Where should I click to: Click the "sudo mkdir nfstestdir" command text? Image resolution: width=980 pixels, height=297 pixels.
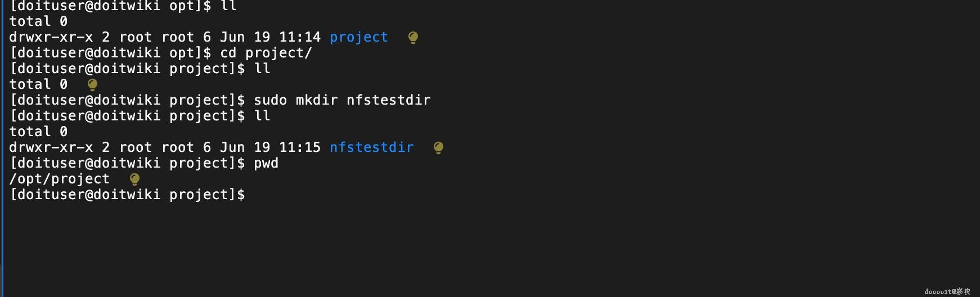pyautogui.click(x=342, y=100)
